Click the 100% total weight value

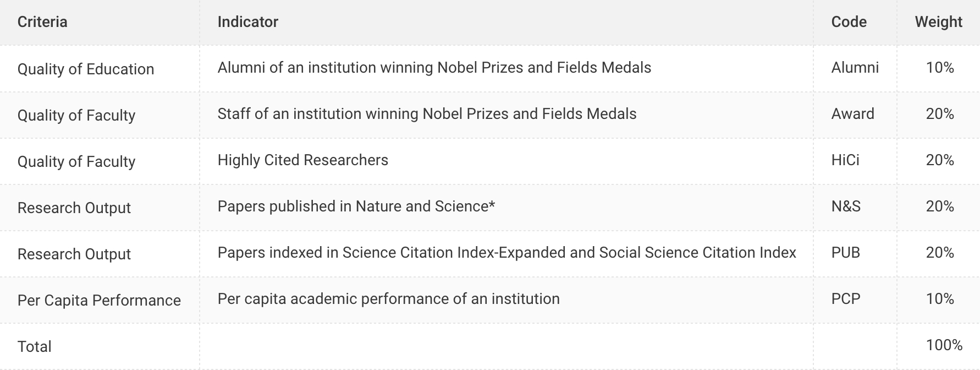944,345
